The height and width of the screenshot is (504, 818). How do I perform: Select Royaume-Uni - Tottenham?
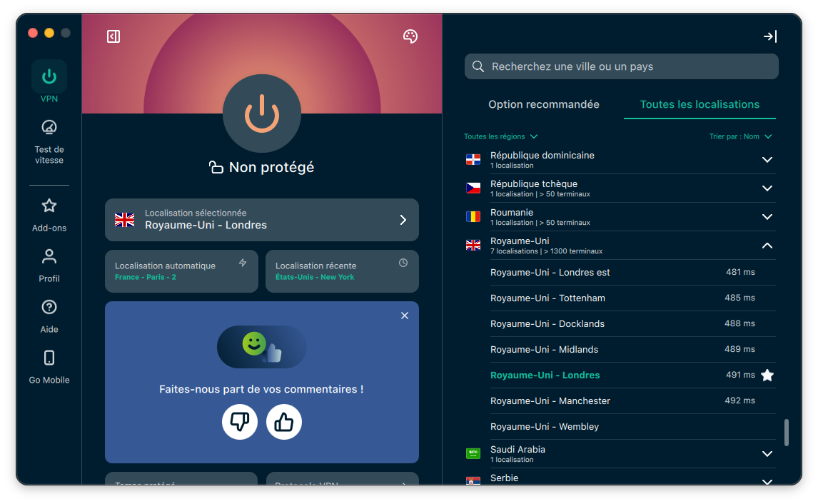[x=632, y=298]
